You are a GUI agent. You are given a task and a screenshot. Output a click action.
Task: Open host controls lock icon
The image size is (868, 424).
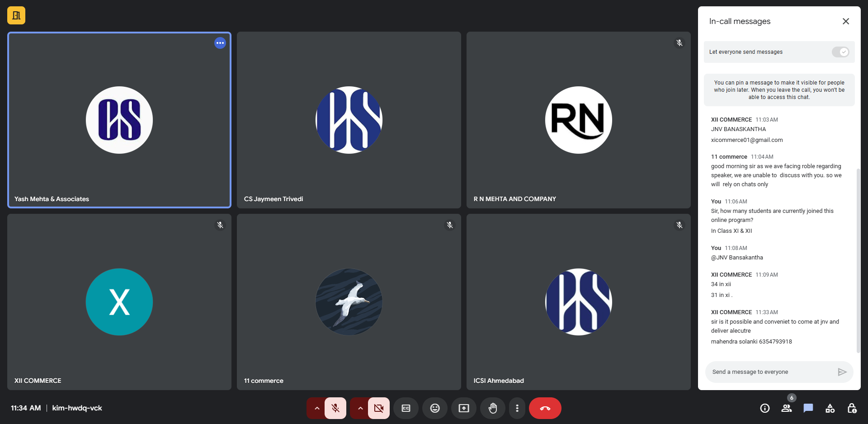852,408
